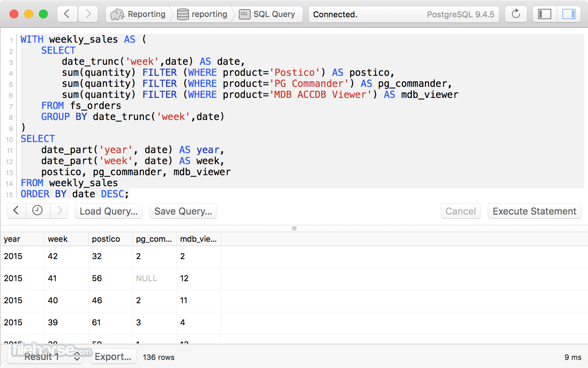Show next query in history

pos(60,211)
